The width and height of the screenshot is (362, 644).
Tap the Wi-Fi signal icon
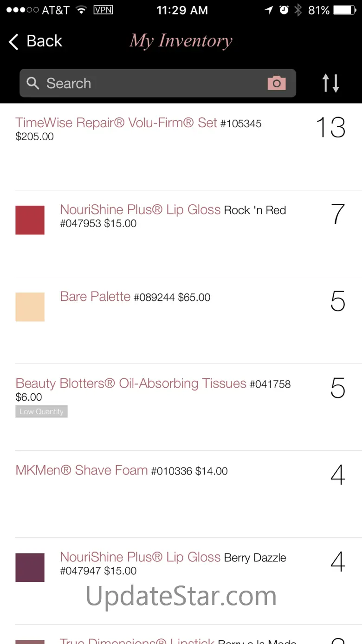click(82, 10)
